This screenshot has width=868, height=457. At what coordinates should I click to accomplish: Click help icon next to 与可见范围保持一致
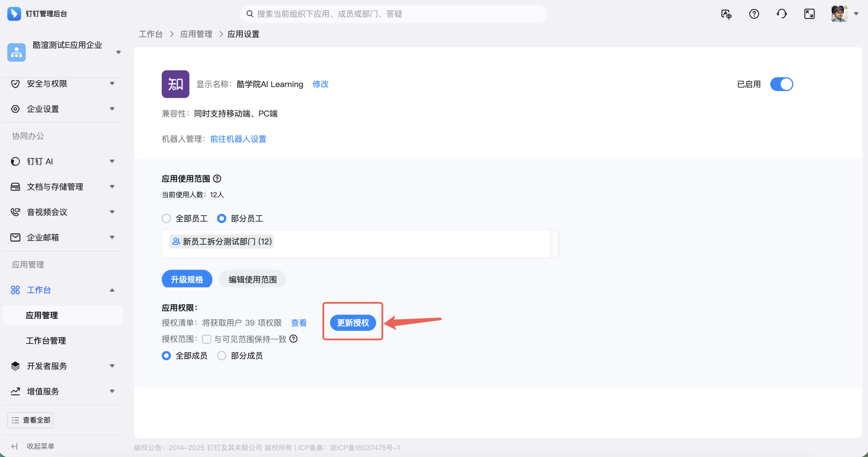click(293, 339)
